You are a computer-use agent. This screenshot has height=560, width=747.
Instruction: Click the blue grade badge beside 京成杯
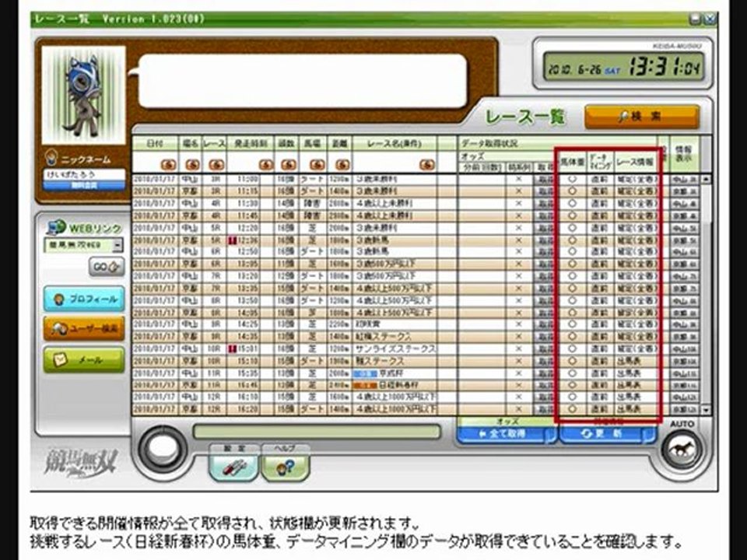(x=365, y=374)
